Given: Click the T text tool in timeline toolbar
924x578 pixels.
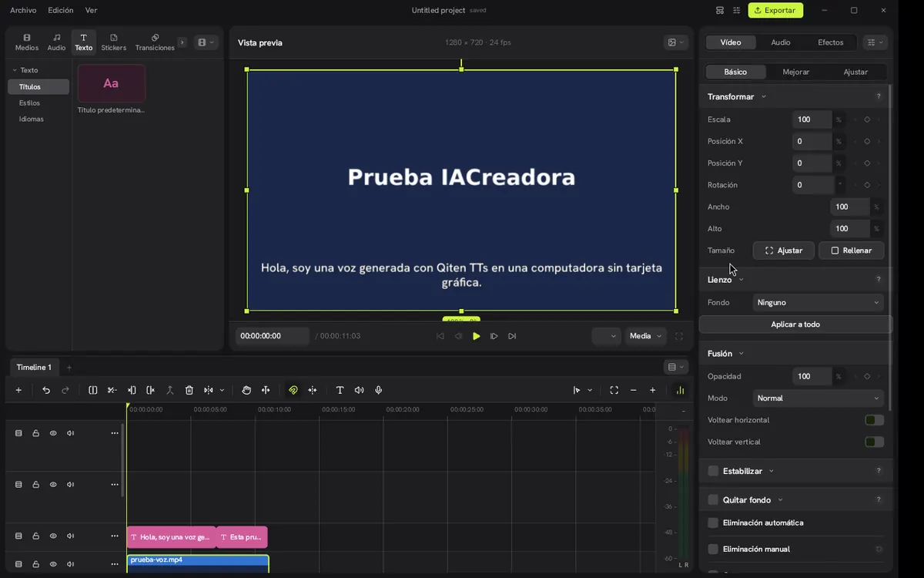Looking at the screenshot, I should pos(340,390).
